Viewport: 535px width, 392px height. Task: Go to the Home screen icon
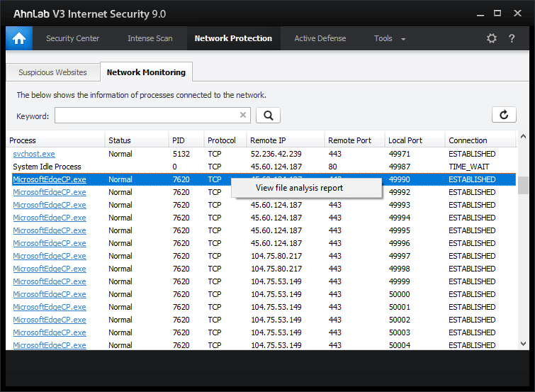pyautogui.click(x=18, y=38)
